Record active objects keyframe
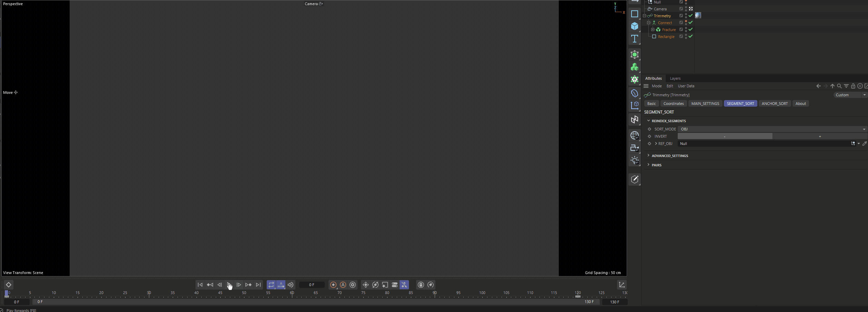868x312 pixels. pyautogui.click(x=333, y=285)
